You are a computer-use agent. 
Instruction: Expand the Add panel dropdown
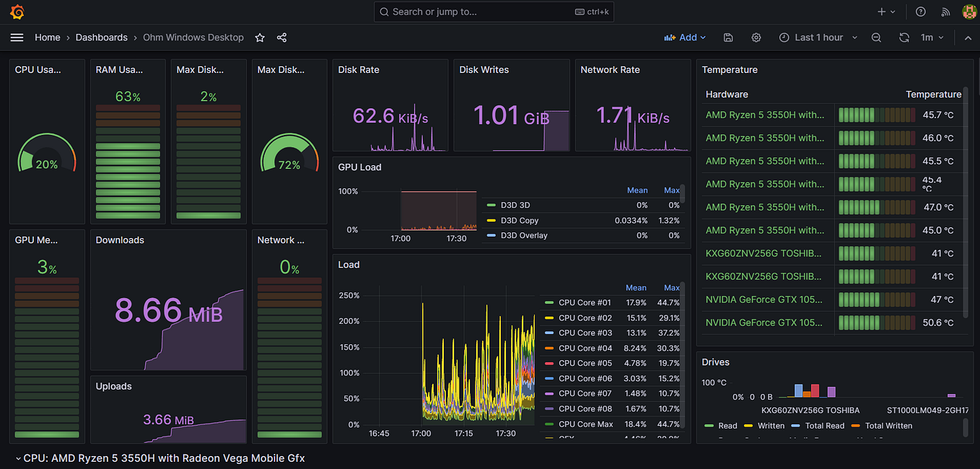(684, 37)
